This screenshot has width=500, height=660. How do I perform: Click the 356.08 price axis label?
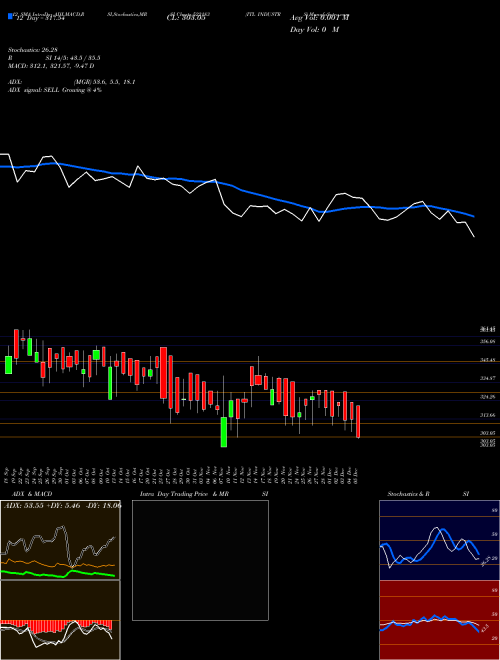pyautogui.click(x=487, y=342)
